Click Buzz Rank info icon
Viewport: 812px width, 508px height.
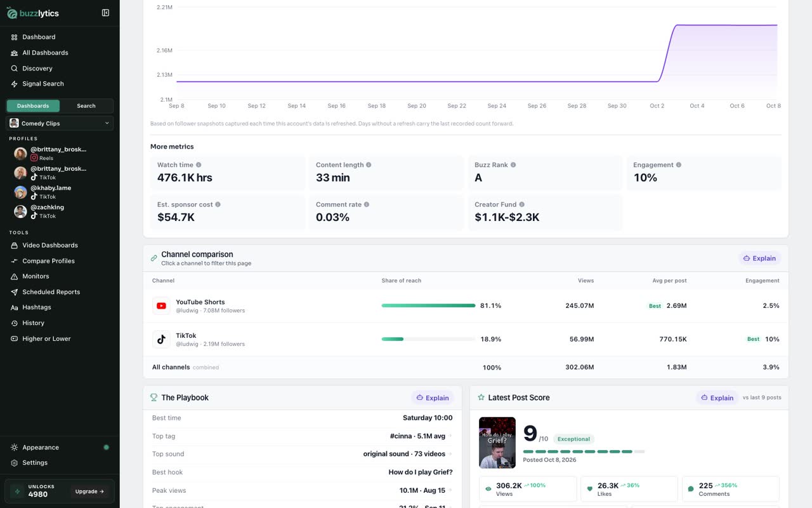[513, 165]
